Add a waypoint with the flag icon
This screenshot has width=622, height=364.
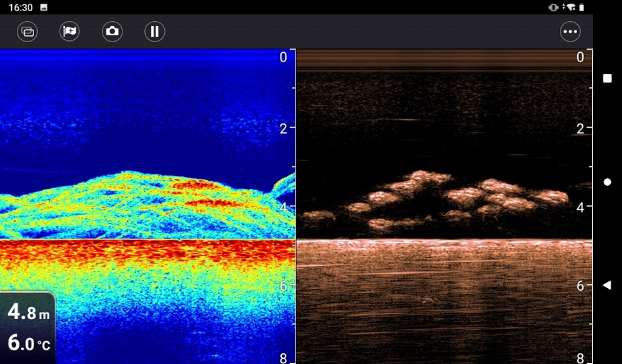pyautogui.click(x=70, y=32)
